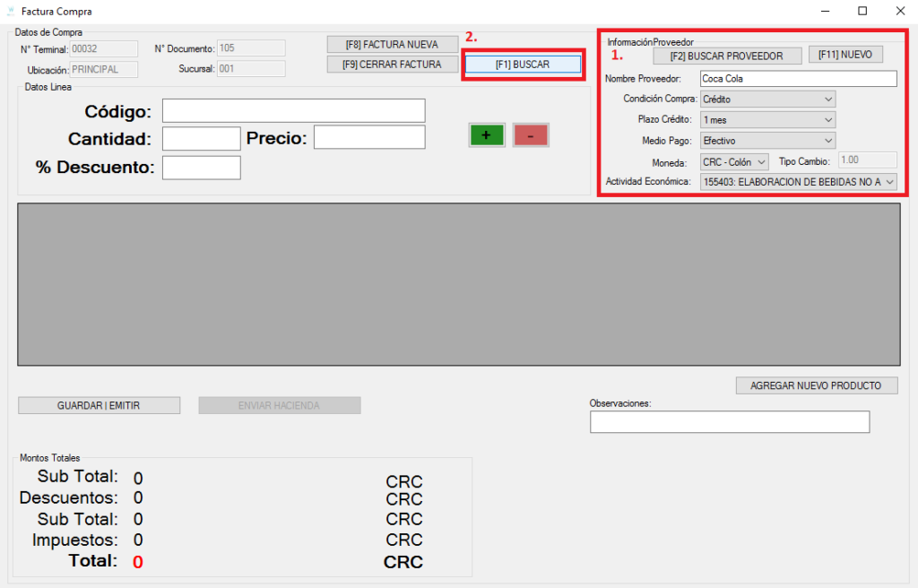
Task: Click the green plus add line button
Action: 486,135
